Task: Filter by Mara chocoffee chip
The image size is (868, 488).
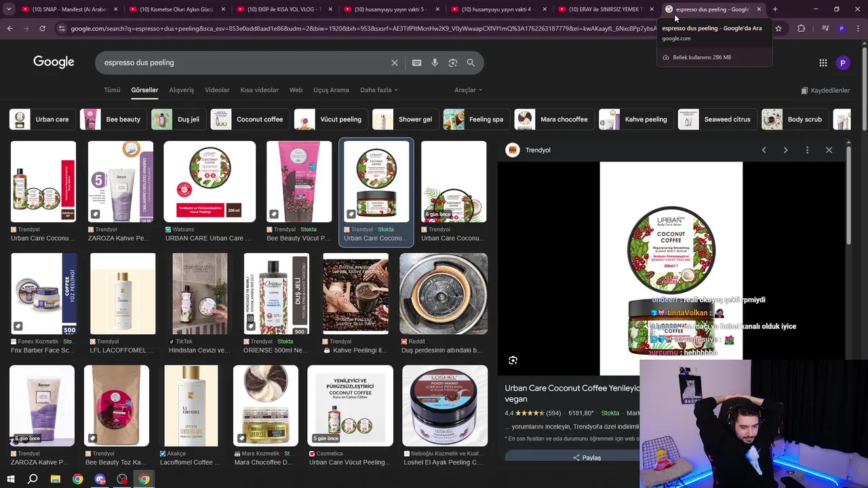Action: point(554,119)
